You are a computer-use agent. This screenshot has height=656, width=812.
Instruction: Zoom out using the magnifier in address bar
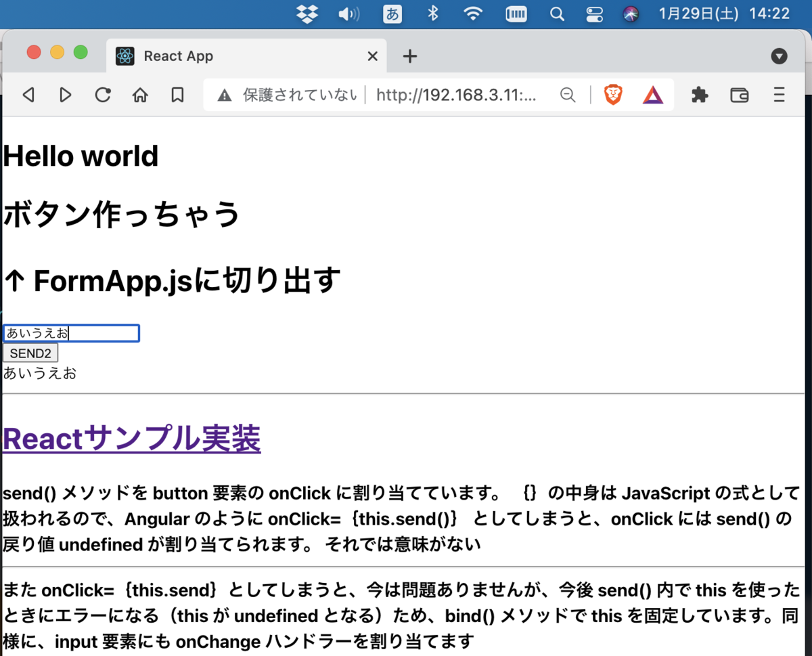click(568, 95)
